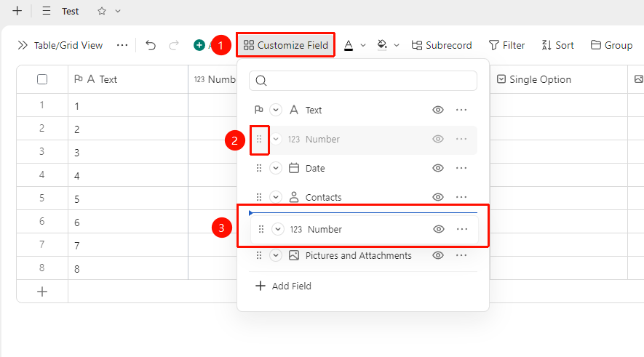The width and height of the screenshot is (644, 357).
Task: Toggle visibility of the dragged Number field
Action: [x=439, y=229]
